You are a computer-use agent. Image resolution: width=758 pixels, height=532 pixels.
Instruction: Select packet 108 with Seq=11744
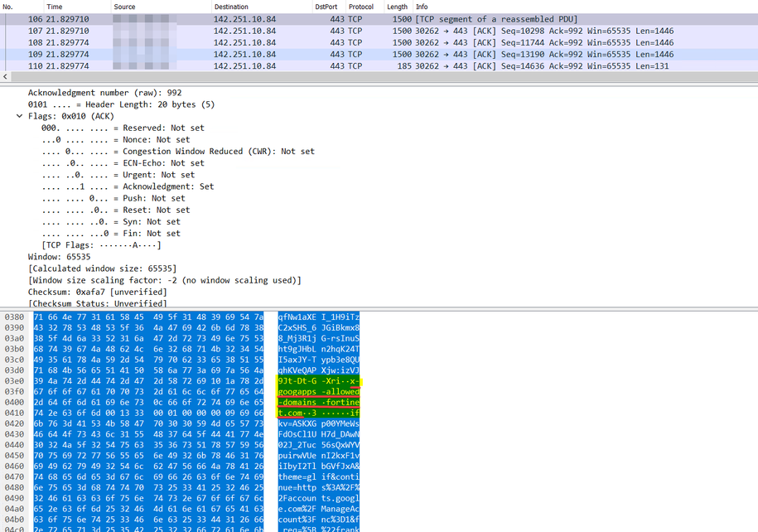(x=379, y=42)
